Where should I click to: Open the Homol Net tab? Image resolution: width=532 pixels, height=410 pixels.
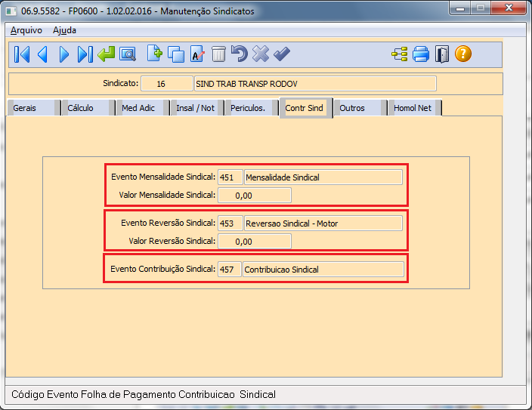(415, 108)
